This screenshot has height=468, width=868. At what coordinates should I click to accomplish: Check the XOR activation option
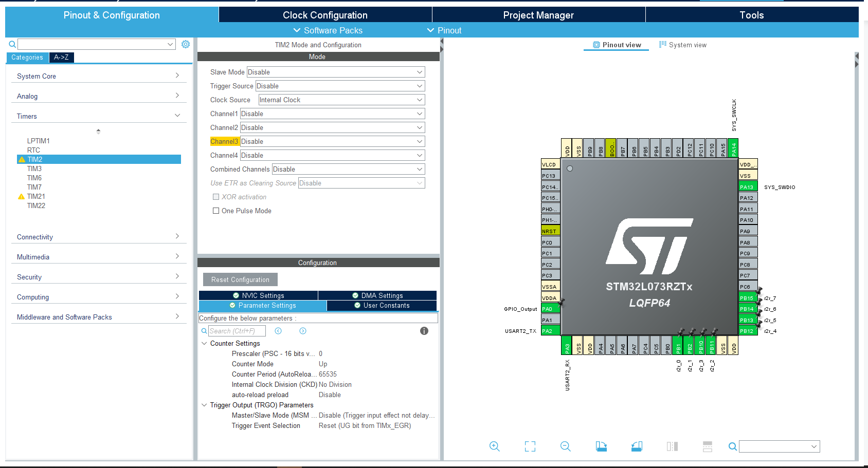coord(216,197)
